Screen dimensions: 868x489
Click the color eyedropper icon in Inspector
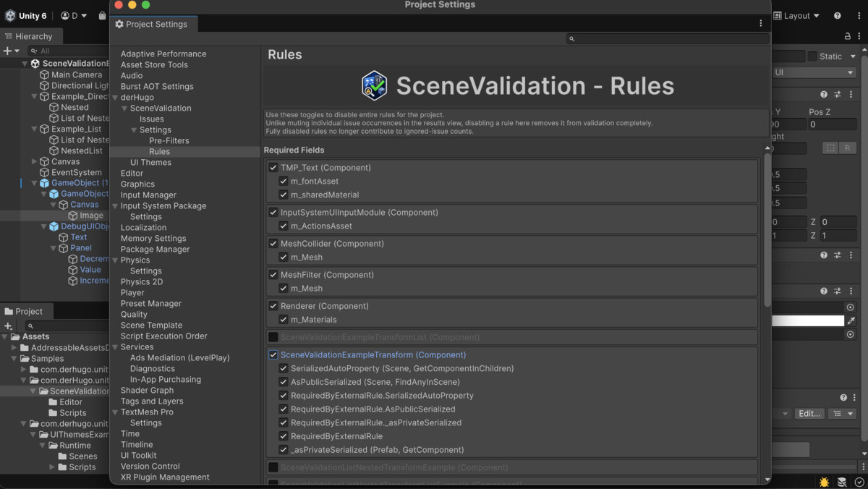tap(851, 320)
